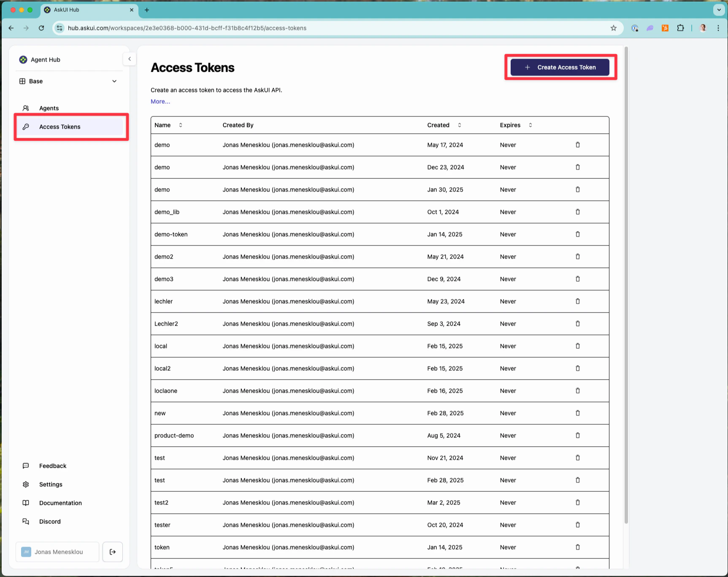This screenshot has width=728, height=577.
Task: Click the Oct 20, 2024 date cell
Action: click(445, 525)
